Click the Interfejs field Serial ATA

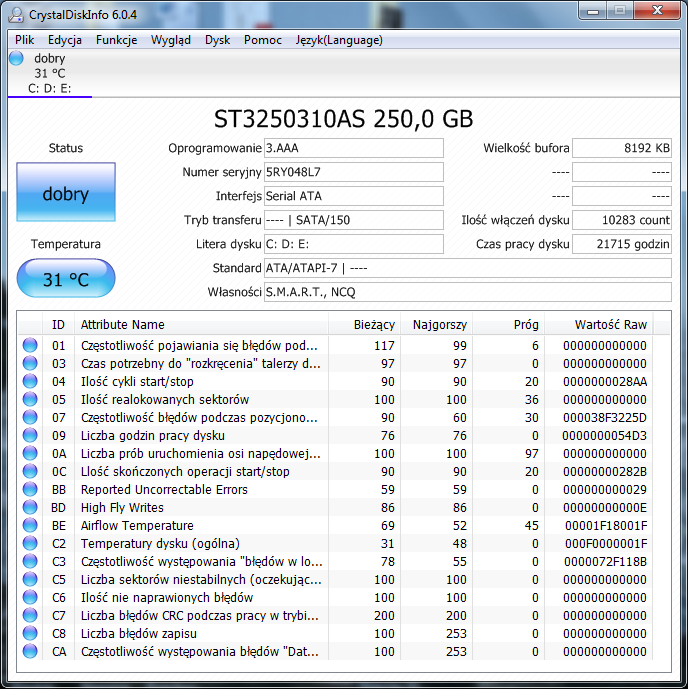[x=354, y=196]
